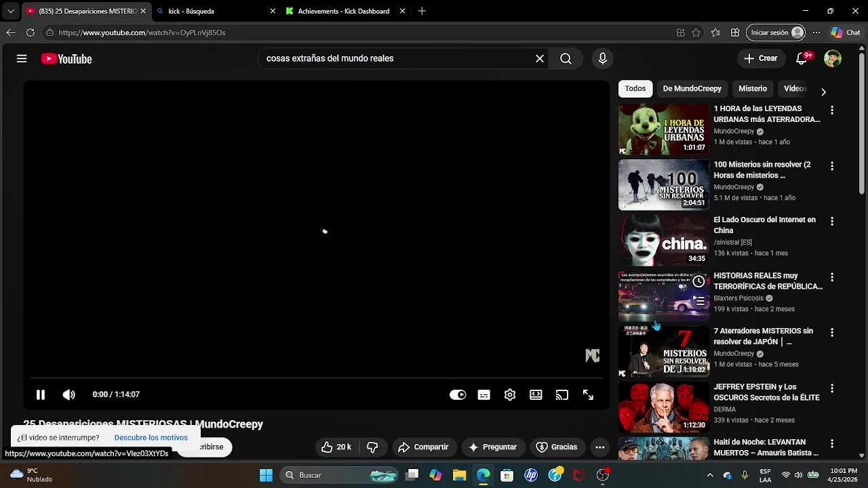Screen dimensions: 868x488
Task: Switch to Achievements - Kick Dashboard tab
Action: (343, 12)
